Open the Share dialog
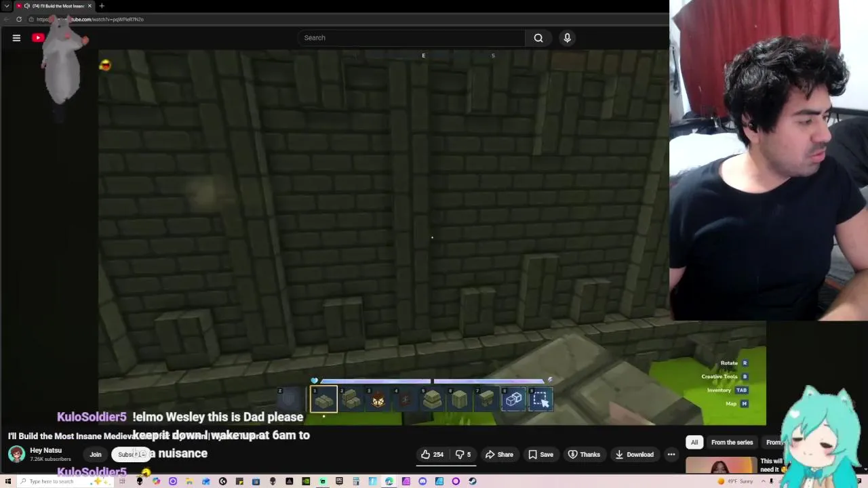The image size is (868, 488). 499,455
